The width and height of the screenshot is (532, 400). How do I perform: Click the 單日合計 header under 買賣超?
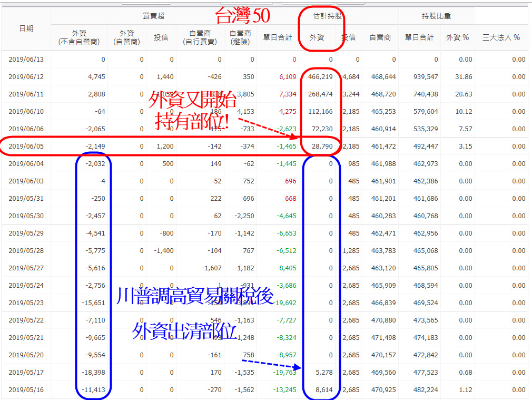pyautogui.click(x=278, y=37)
